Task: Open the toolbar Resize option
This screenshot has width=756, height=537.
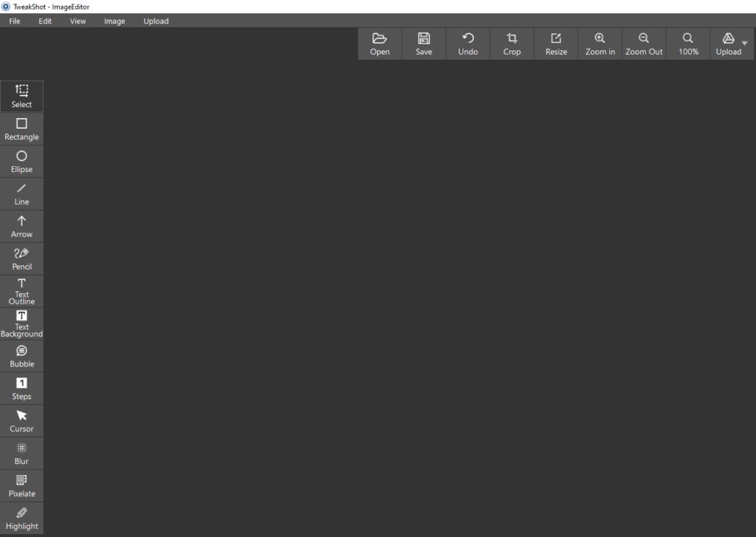Action: [556, 44]
